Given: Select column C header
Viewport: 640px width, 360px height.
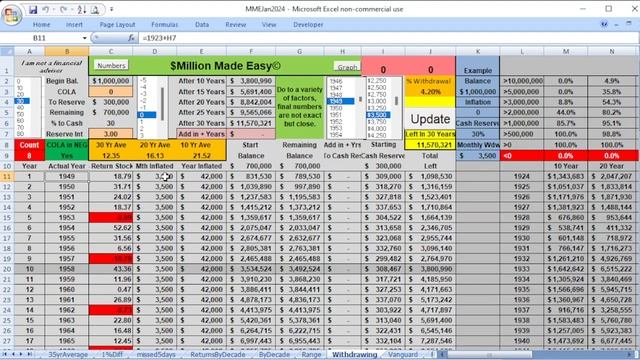Looking at the screenshot, I should coord(111,51).
